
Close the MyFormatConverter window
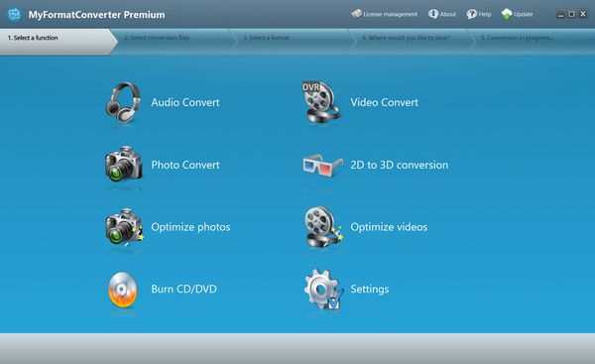(583, 15)
